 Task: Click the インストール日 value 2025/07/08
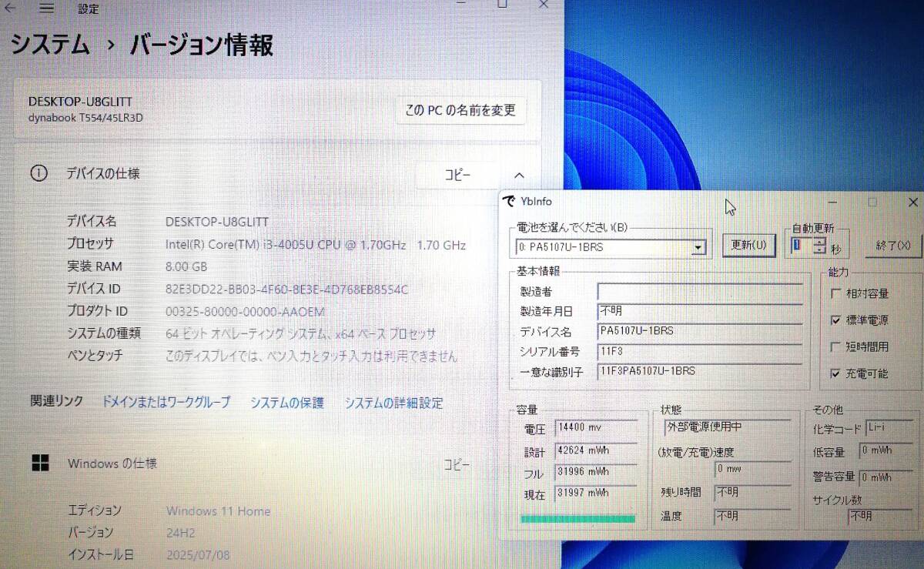[x=198, y=555]
